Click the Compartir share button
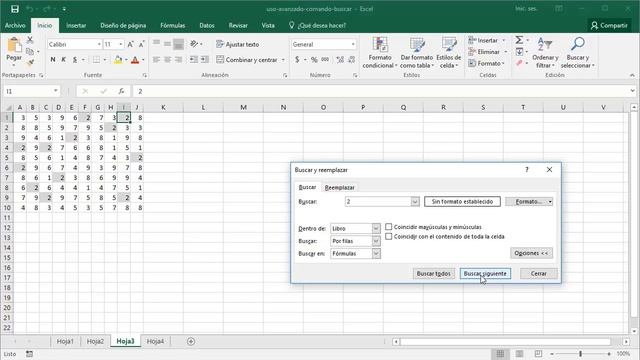This screenshot has height=360, width=640. click(609, 25)
